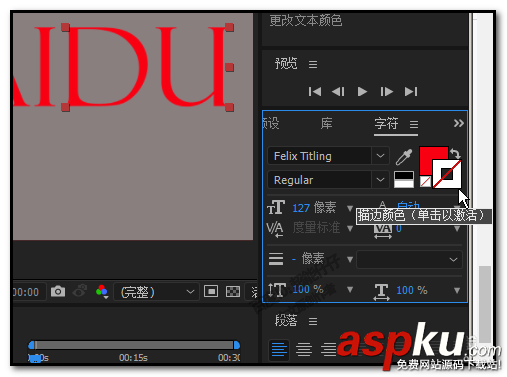Jump to last frame in Preview panel

click(x=411, y=92)
